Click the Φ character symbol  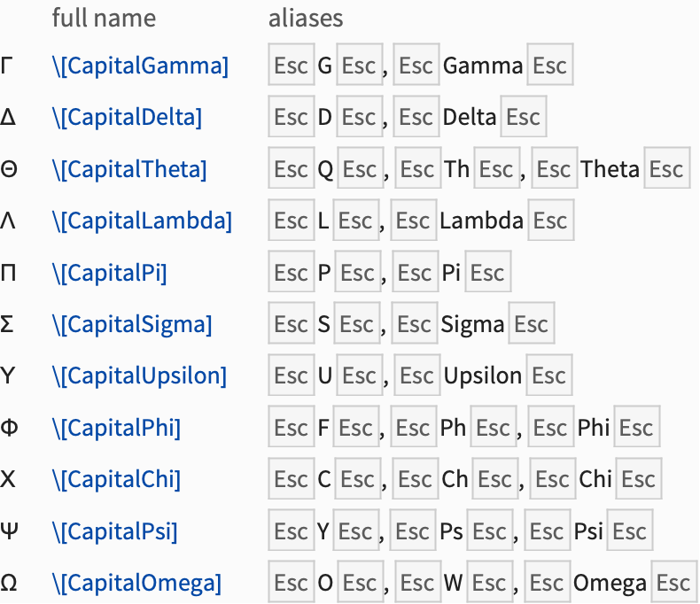click(x=9, y=428)
